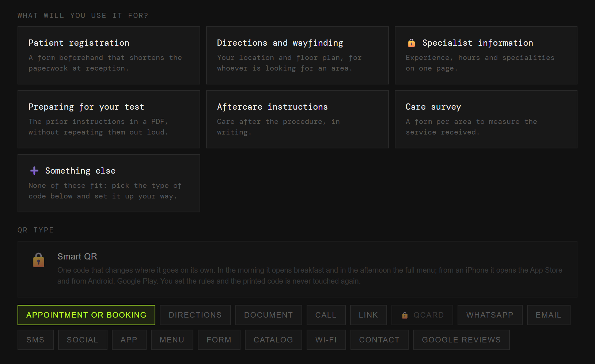Viewport: 595px width, 364px height.
Task: Click the Smart QR title
Action: pyautogui.click(x=77, y=257)
